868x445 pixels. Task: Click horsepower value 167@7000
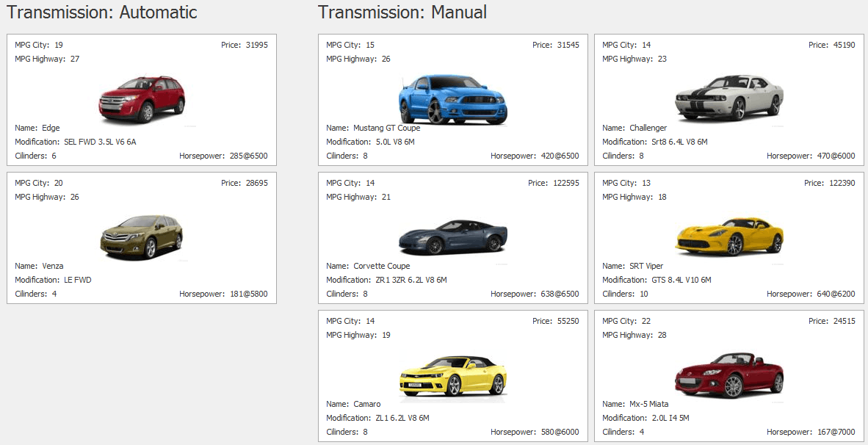coord(836,432)
